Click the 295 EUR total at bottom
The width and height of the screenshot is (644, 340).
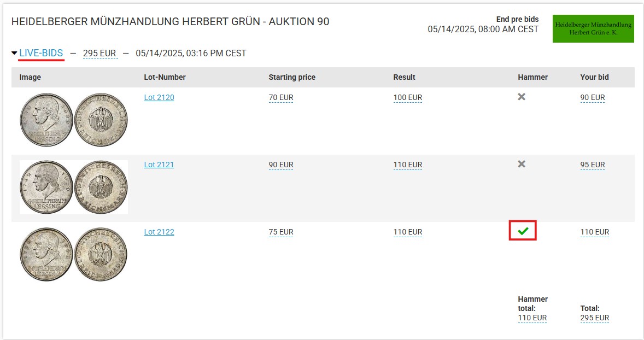[x=595, y=318]
